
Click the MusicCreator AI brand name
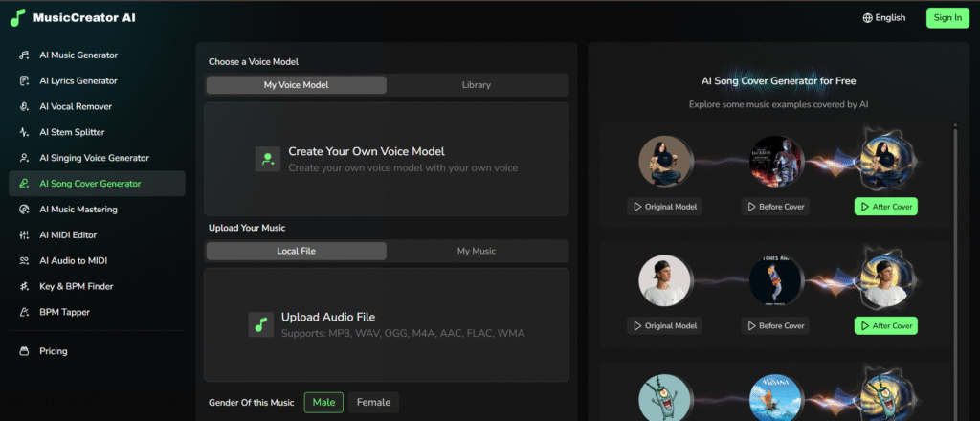tap(84, 17)
